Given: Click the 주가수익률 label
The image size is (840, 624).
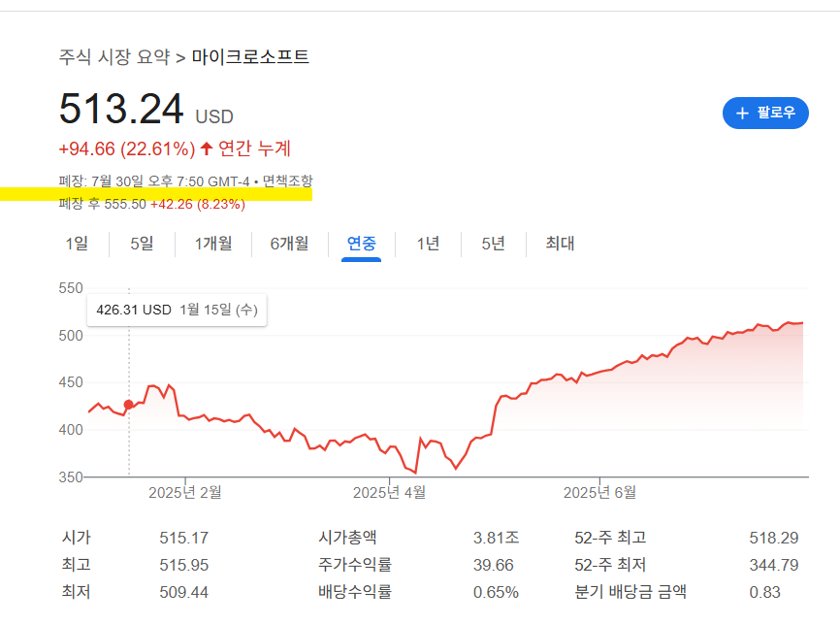Looking at the screenshot, I should click(x=355, y=565).
